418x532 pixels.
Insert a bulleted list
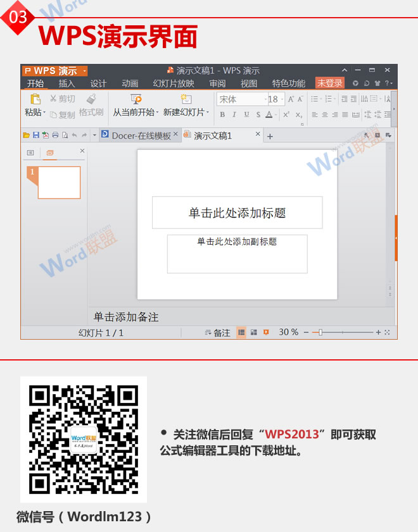(x=315, y=99)
